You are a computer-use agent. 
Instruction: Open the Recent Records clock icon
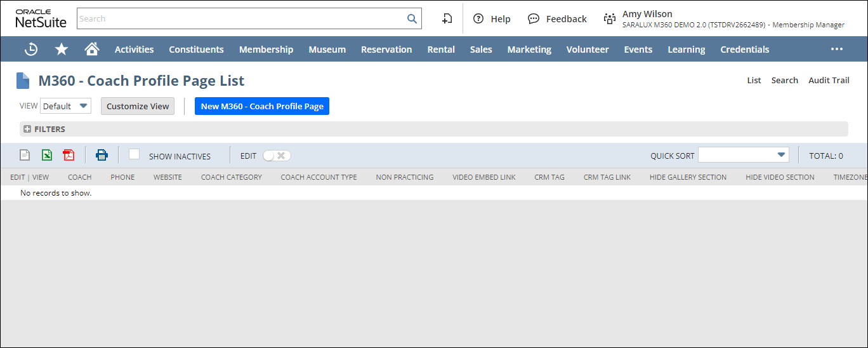click(30, 49)
